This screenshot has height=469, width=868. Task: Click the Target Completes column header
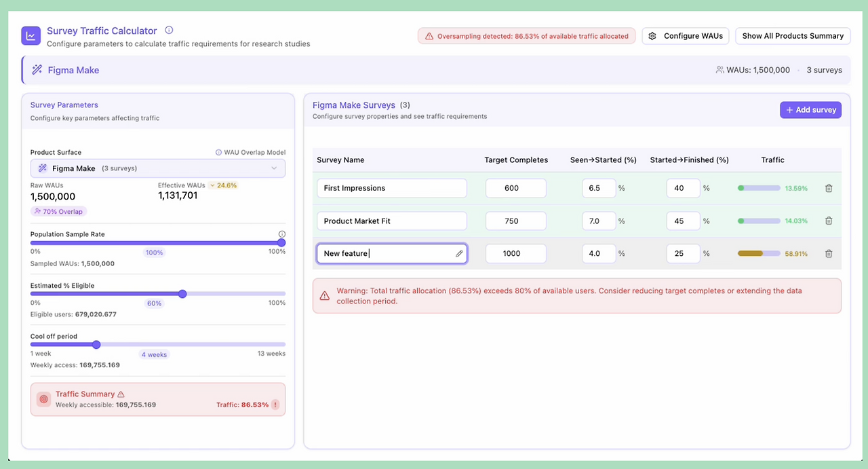516,160
